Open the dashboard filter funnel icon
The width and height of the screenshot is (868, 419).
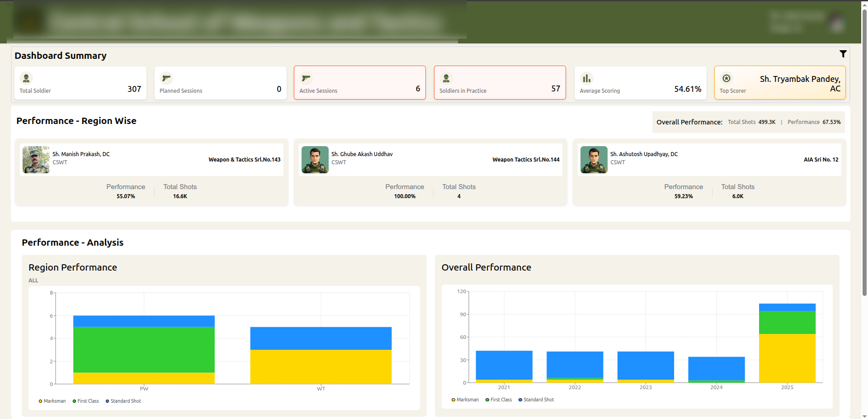tap(843, 54)
